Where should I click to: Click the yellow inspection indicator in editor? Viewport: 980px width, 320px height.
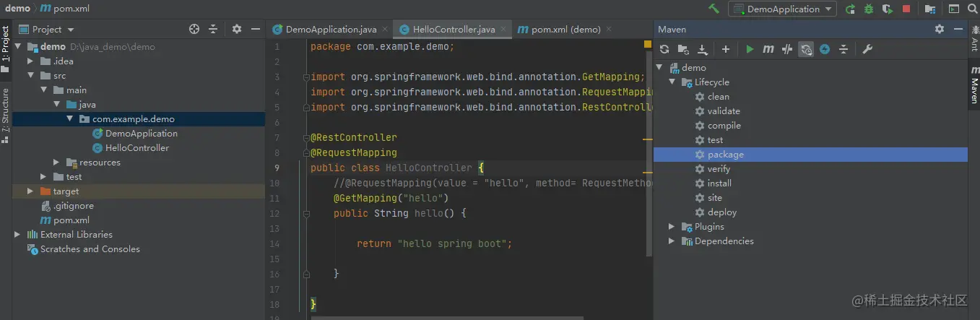coord(648,44)
